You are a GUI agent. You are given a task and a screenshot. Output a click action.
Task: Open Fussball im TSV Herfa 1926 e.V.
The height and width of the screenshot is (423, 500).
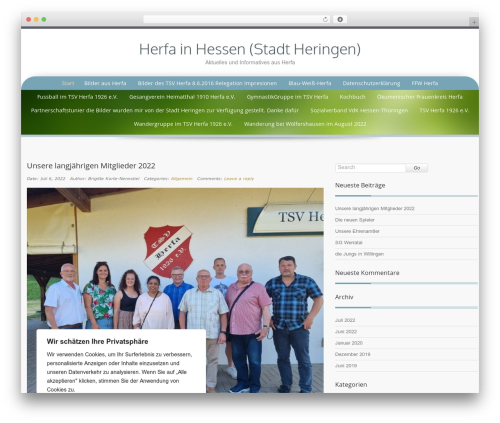77,97
